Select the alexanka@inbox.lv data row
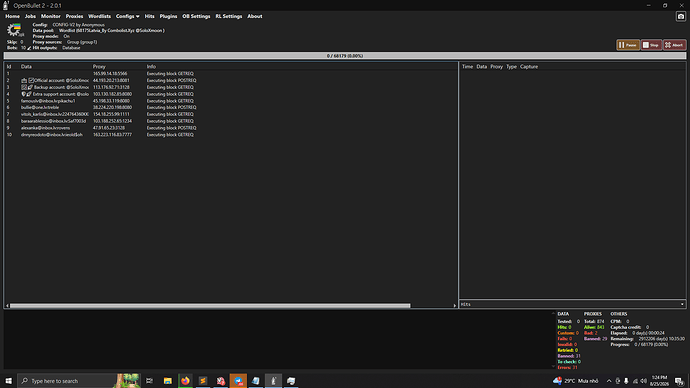The image size is (690, 388). click(x=231, y=128)
